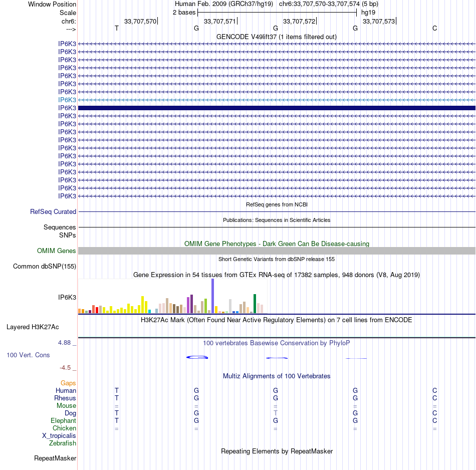
Task: Click the 4.88 upper PhyloP scale value
Action: (64, 343)
